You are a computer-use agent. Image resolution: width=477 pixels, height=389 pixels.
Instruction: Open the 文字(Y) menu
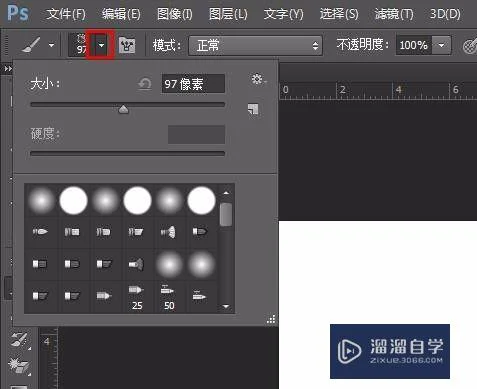283,14
